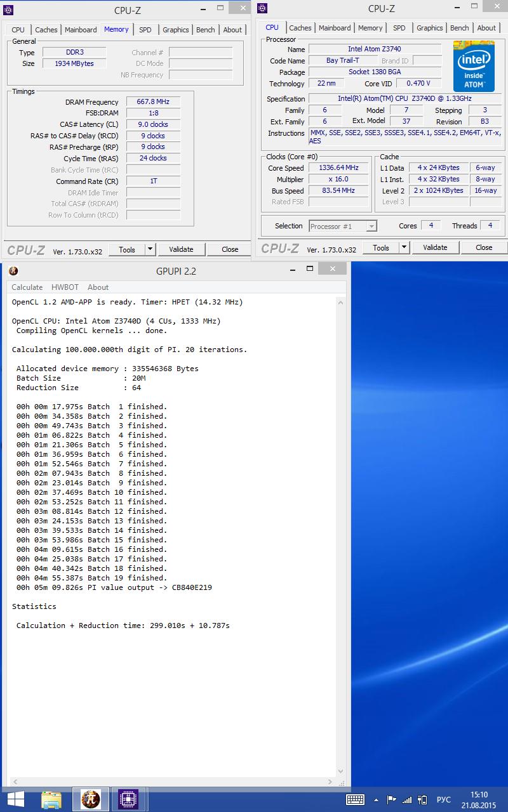The width and height of the screenshot is (508, 812).
Task: Click the Intel Atom logo image
Action: (474, 67)
